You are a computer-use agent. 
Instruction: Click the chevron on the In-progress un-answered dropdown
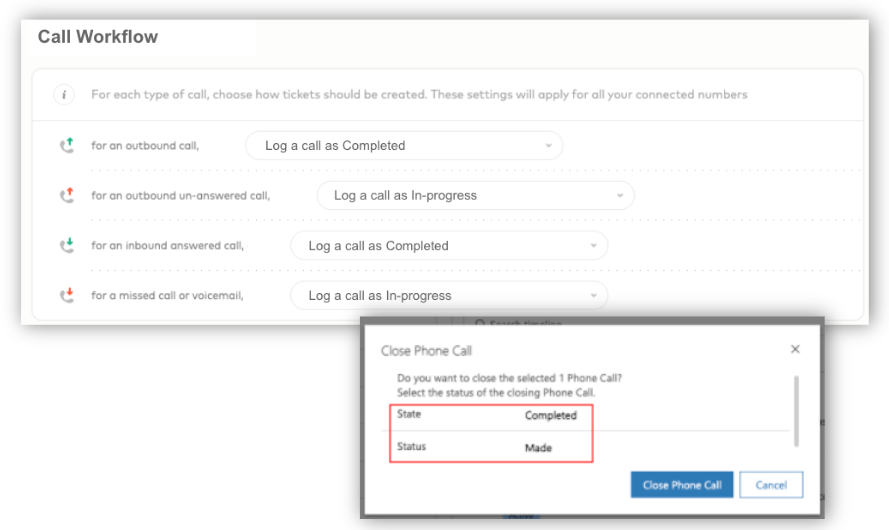pyautogui.click(x=620, y=196)
